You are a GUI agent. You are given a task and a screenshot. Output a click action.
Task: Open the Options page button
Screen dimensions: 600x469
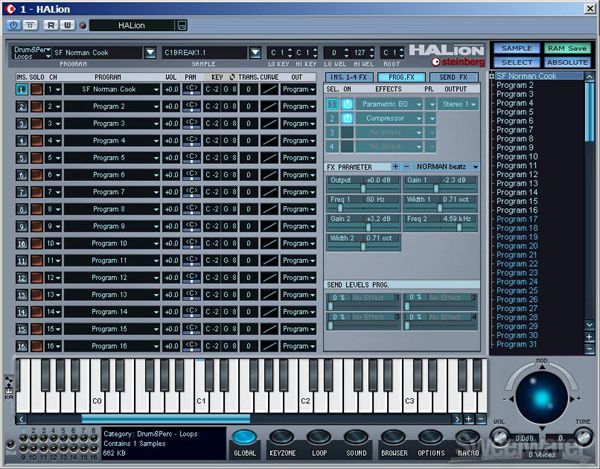tap(431, 441)
